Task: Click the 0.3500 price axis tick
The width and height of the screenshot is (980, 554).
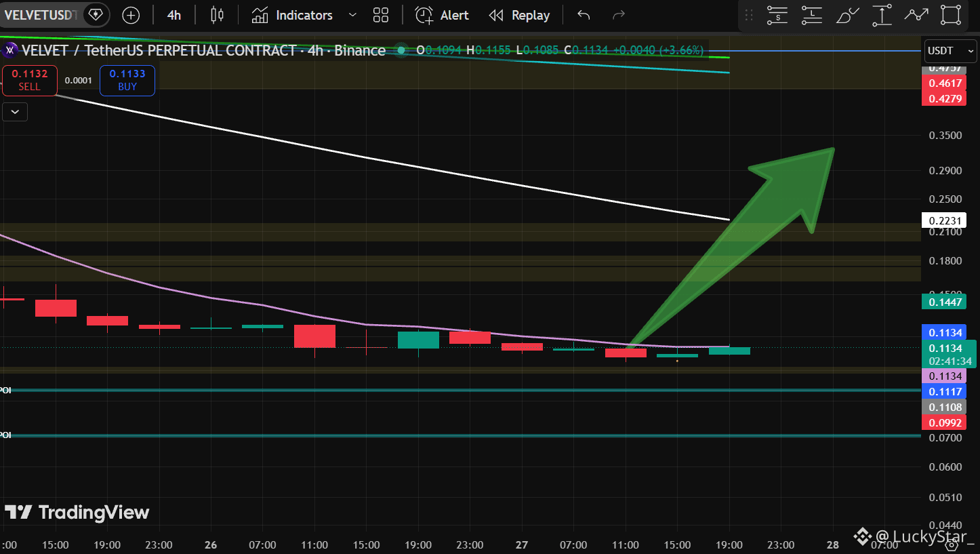Action: 945,136
